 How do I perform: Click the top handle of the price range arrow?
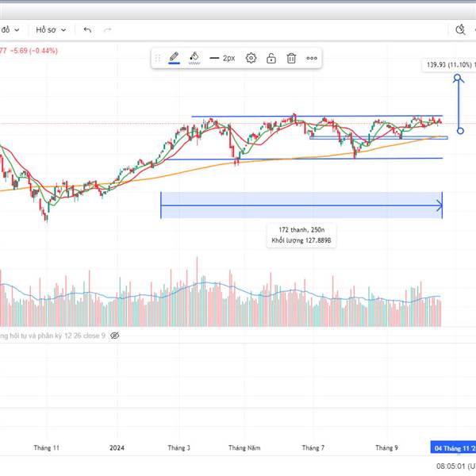pyautogui.click(x=458, y=78)
